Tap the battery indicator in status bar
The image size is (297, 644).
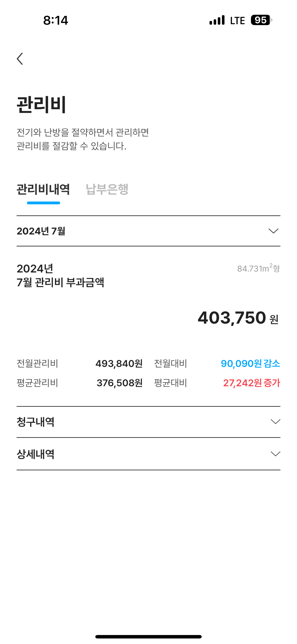tap(261, 20)
